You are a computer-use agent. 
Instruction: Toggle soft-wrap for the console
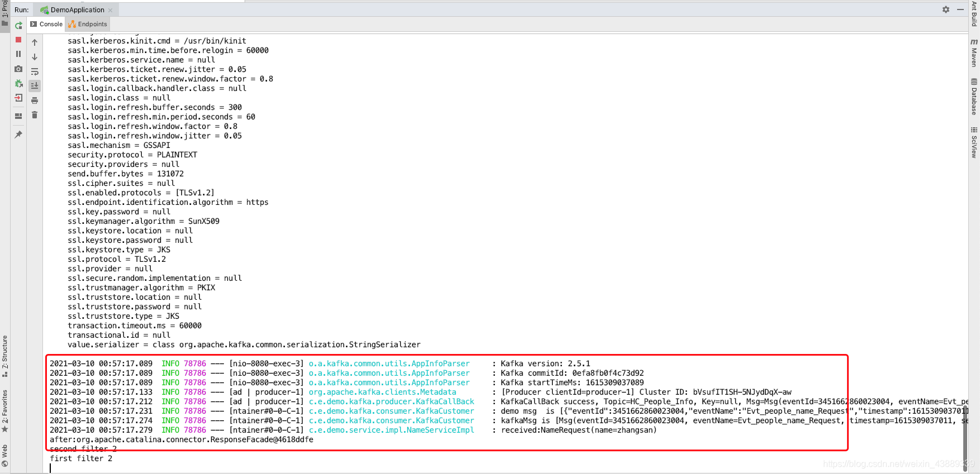pyautogui.click(x=35, y=71)
